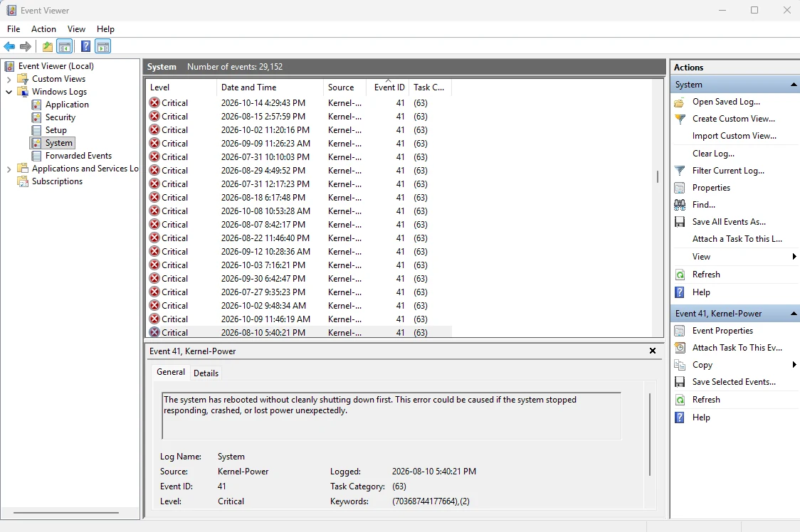Close the Event 41 preview pane
This screenshot has width=800, height=532.
pyautogui.click(x=653, y=351)
